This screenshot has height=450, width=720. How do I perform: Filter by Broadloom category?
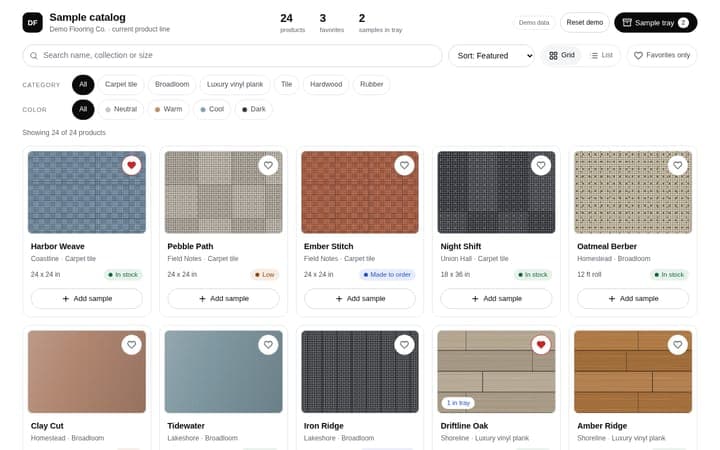coord(172,84)
